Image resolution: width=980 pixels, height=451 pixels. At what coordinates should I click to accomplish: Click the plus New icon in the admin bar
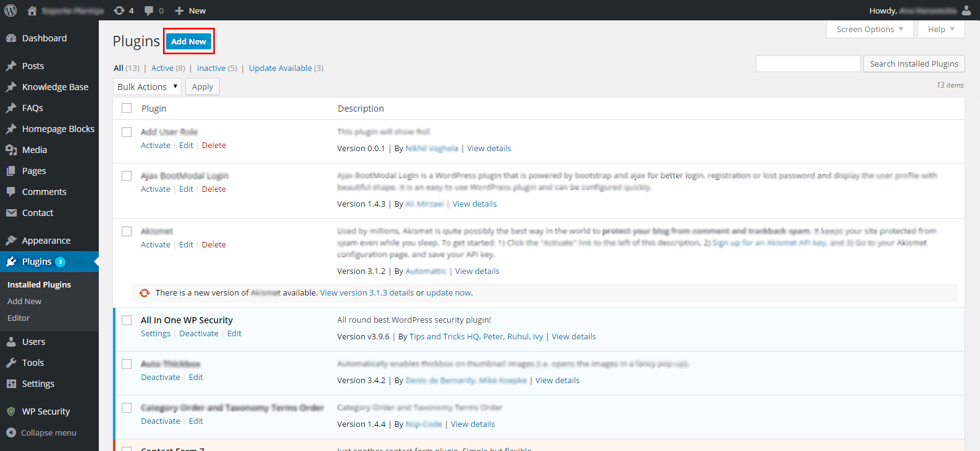(179, 10)
